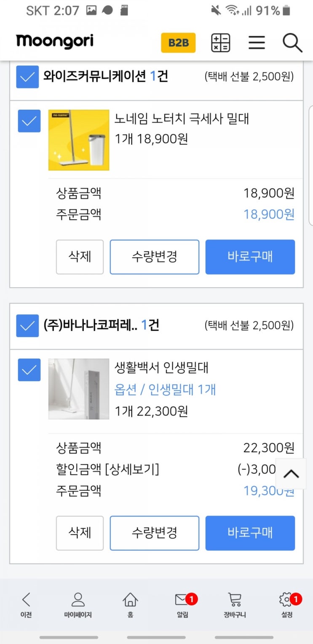Click 바로구매 for 노네임 밀대
The image size is (313, 644).
click(250, 257)
